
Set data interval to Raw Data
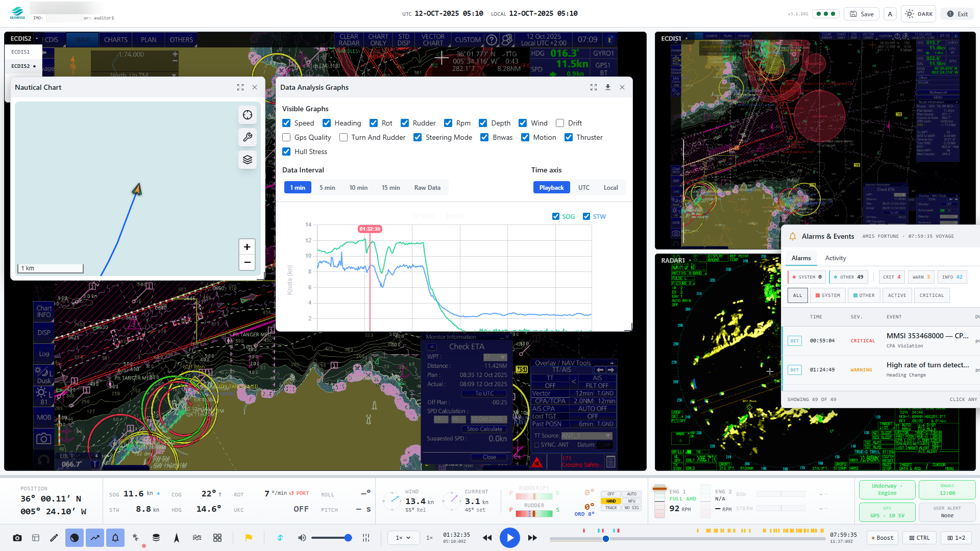point(427,188)
